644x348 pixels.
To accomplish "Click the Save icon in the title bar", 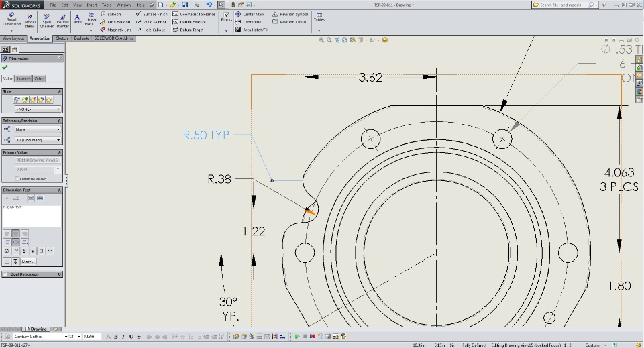I will click(x=185, y=5).
